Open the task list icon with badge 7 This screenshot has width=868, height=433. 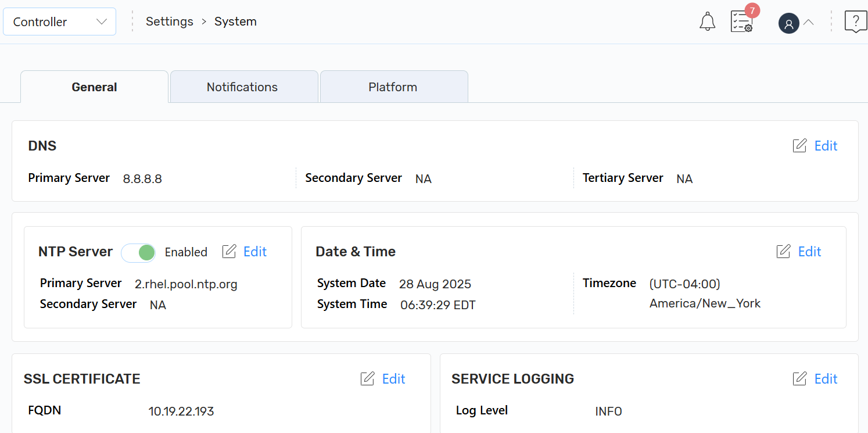tap(741, 22)
